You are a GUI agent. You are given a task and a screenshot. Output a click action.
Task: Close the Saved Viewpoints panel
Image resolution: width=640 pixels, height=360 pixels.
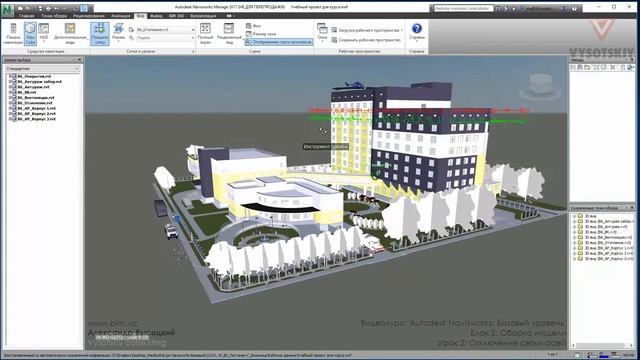coord(632,208)
